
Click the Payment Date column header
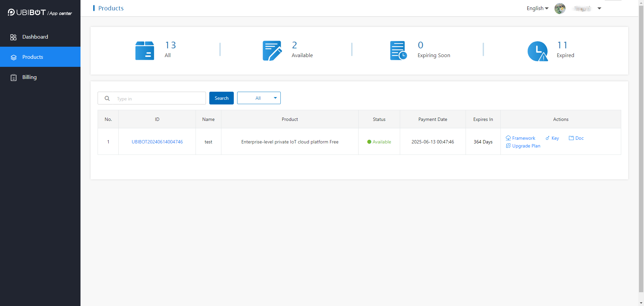tap(433, 119)
